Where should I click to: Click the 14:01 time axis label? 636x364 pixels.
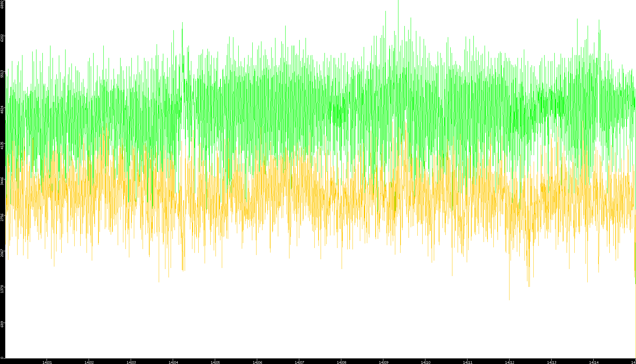coord(47,362)
